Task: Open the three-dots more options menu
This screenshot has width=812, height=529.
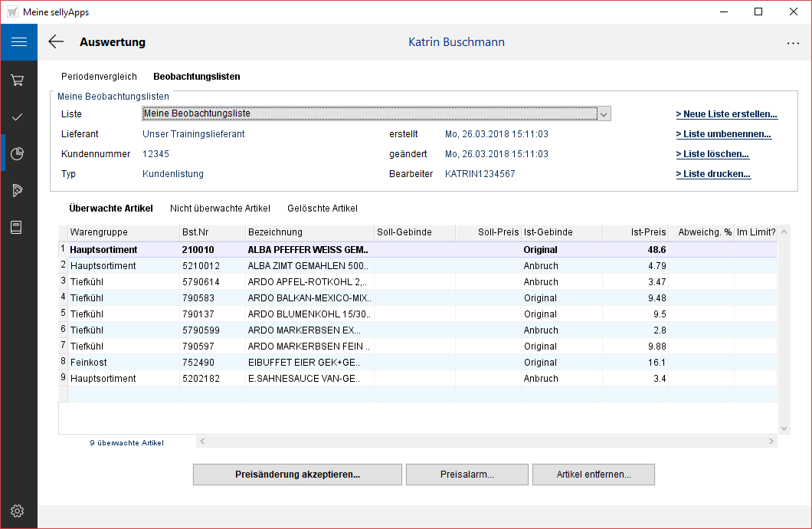Action: pyautogui.click(x=793, y=44)
